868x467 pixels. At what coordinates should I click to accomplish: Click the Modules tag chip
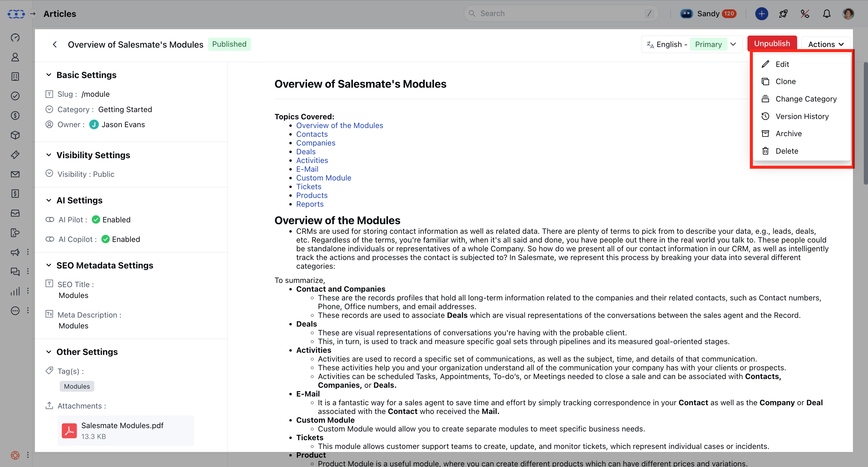tap(77, 386)
